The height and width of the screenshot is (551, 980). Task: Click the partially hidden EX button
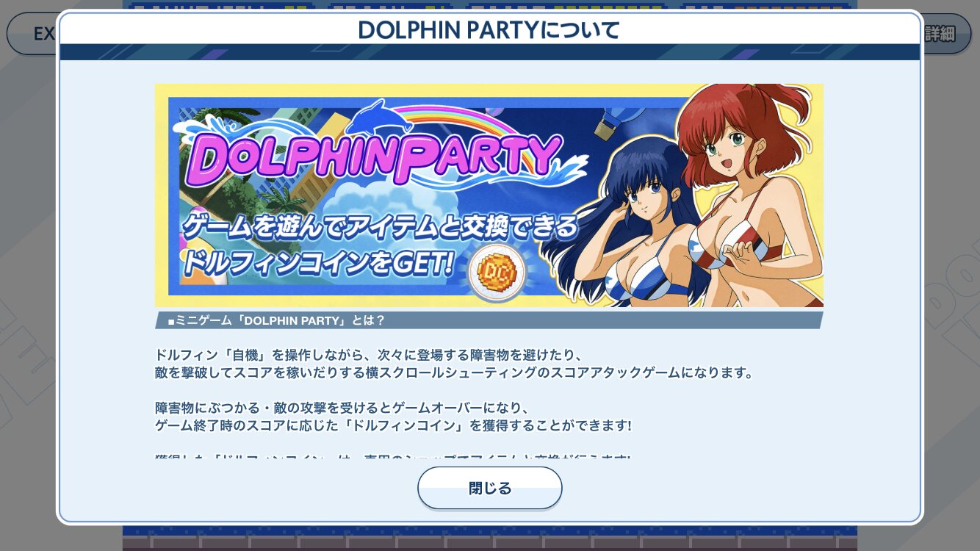(32, 34)
